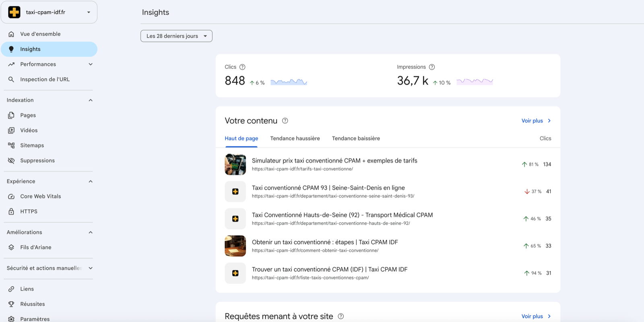The image size is (644, 322).
Task: Click the 36,7 k impressions value
Action: pyautogui.click(x=413, y=81)
